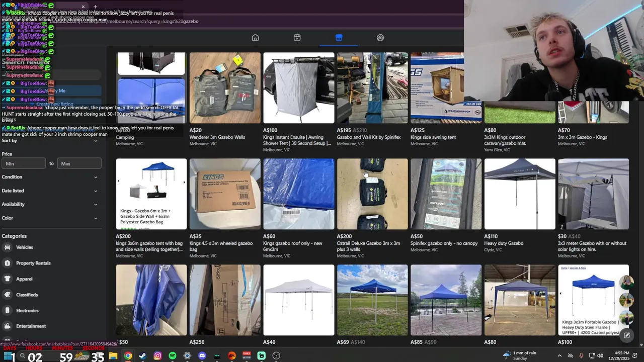Select the Marketplace tab icon in top navigation

point(339,38)
